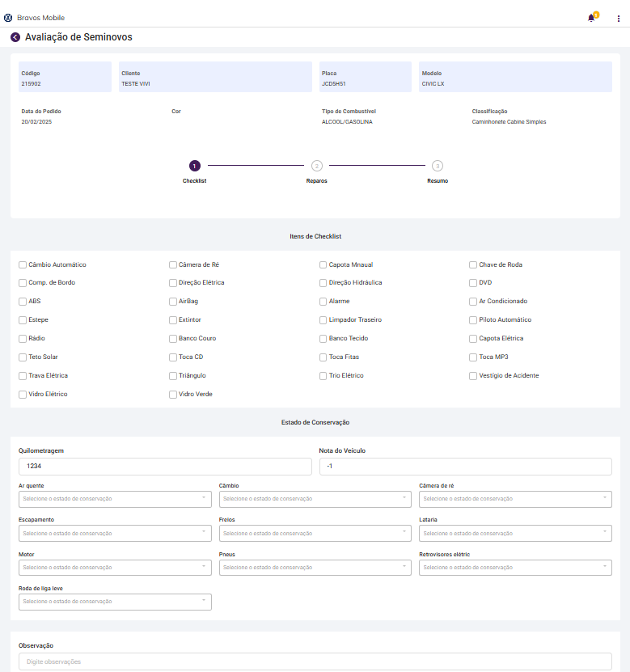Viewport: 630px width, 672px height.
Task: Expand the Roda de liga leve dropdown
Action: coord(115,602)
